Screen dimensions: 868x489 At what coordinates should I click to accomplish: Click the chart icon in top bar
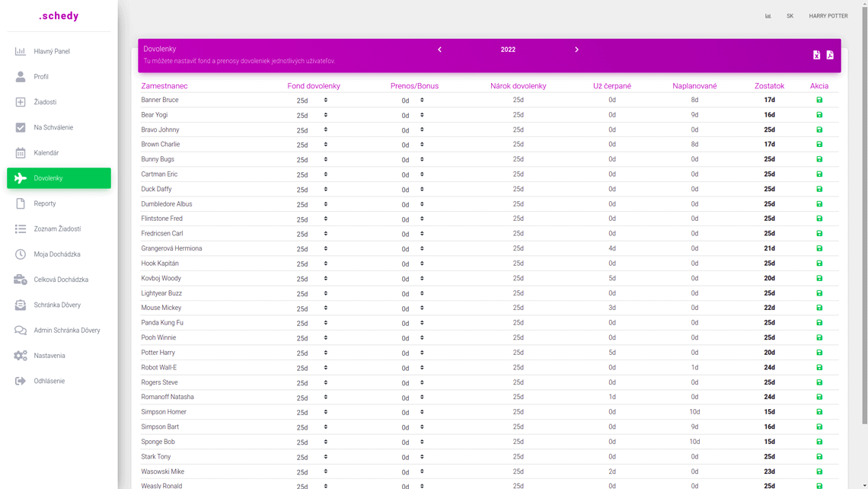768,16
